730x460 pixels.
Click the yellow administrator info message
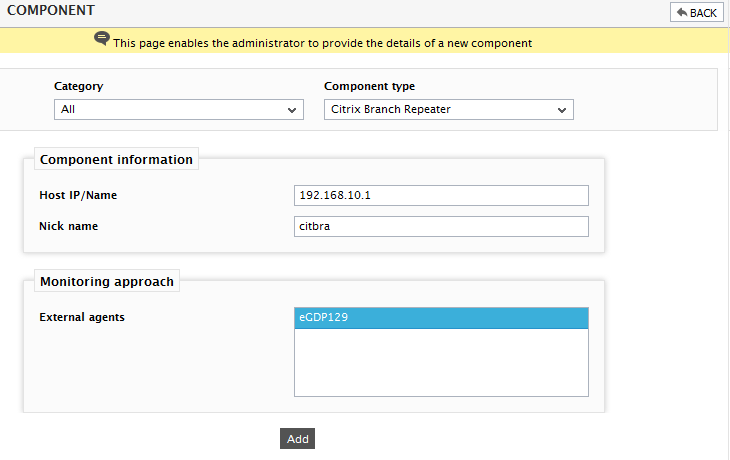tap(322, 43)
